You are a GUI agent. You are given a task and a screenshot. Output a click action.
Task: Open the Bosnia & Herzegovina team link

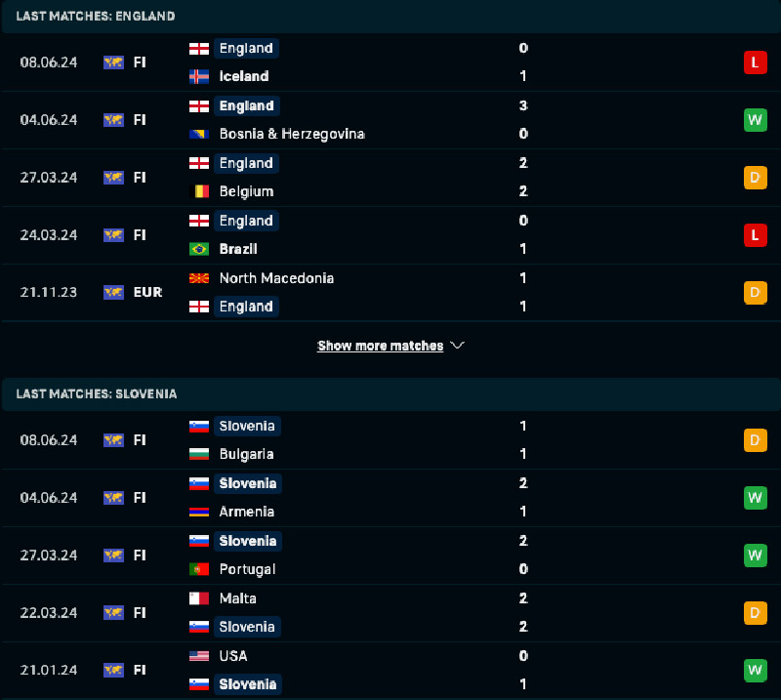coord(292,134)
